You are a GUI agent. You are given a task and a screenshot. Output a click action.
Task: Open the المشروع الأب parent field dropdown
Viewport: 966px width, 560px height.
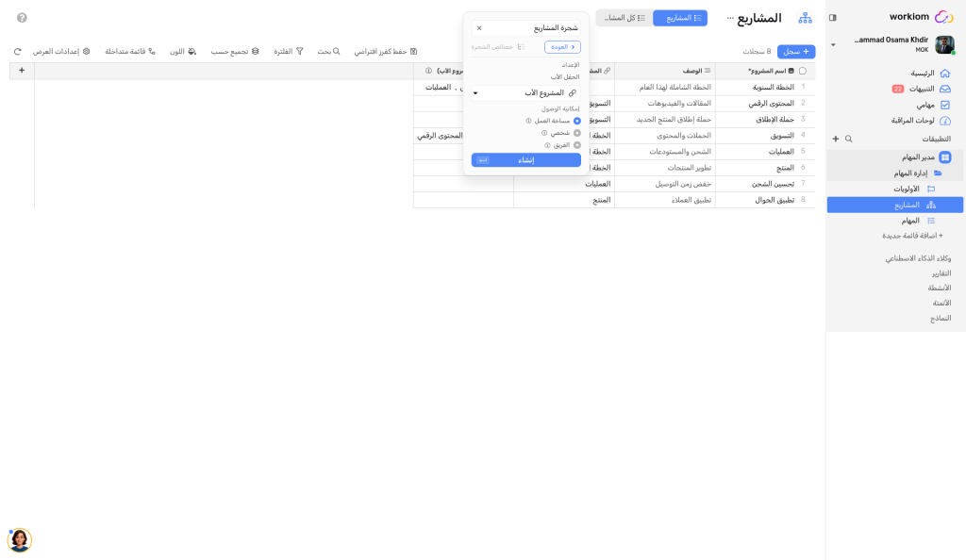tap(526, 93)
